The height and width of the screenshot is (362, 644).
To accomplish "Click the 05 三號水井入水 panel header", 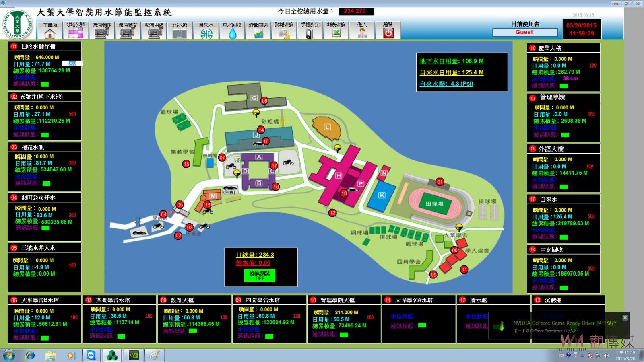I will coord(45,248).
